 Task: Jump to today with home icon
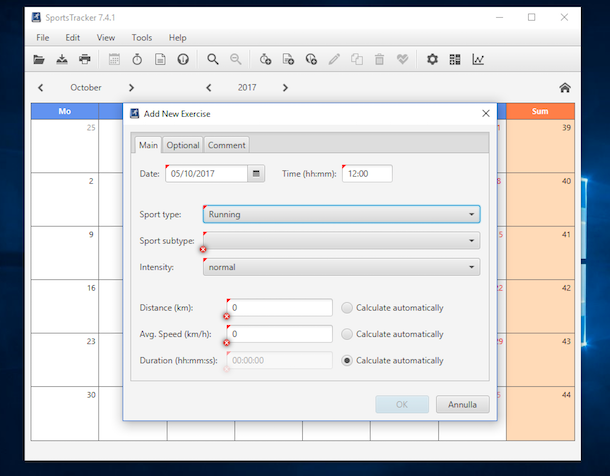tap(565, 88)
